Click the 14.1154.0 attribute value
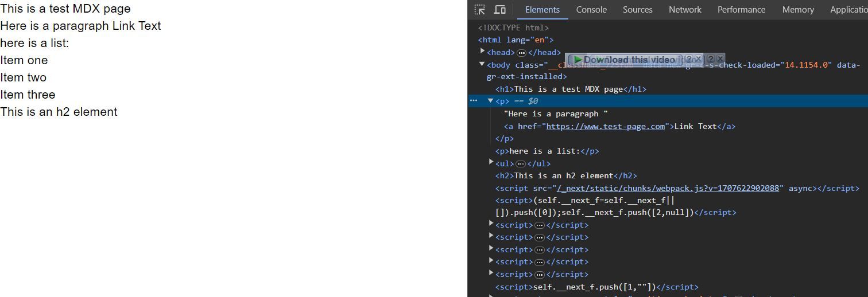 (806, 65)
